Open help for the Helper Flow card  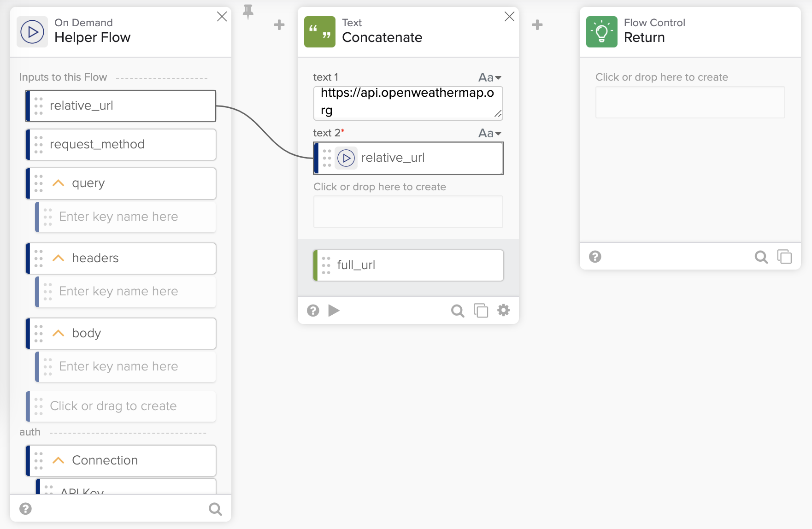click(x=26, y=509)
